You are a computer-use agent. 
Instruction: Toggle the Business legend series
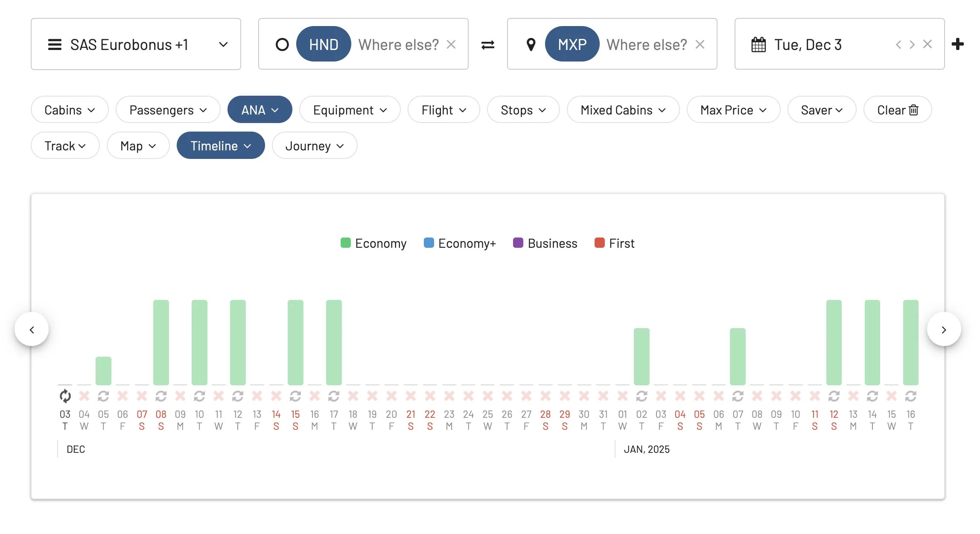(x=545, y=243)
